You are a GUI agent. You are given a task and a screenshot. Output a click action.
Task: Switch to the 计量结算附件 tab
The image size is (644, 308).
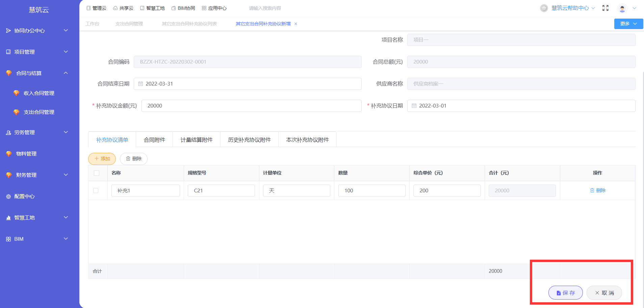197,140
